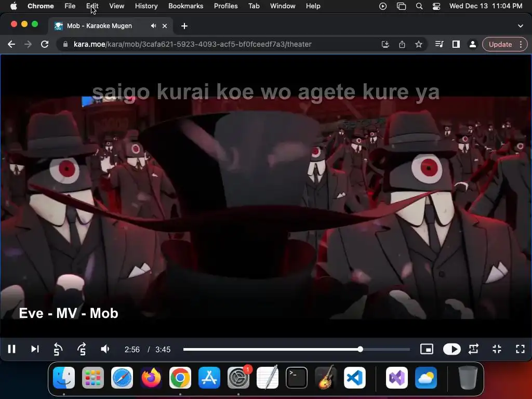Viewport: 532px width, 399px height.
Task: Open Visual Studio Code from Dock
Action: [355, 378]
